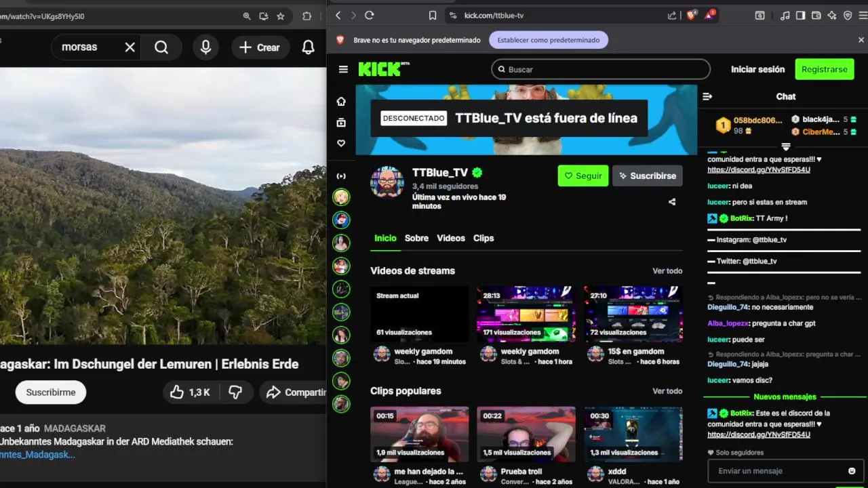Click Suscribirme on the YouTube video
The width and height of the screenshot is (868, 488).
point(51,392)
